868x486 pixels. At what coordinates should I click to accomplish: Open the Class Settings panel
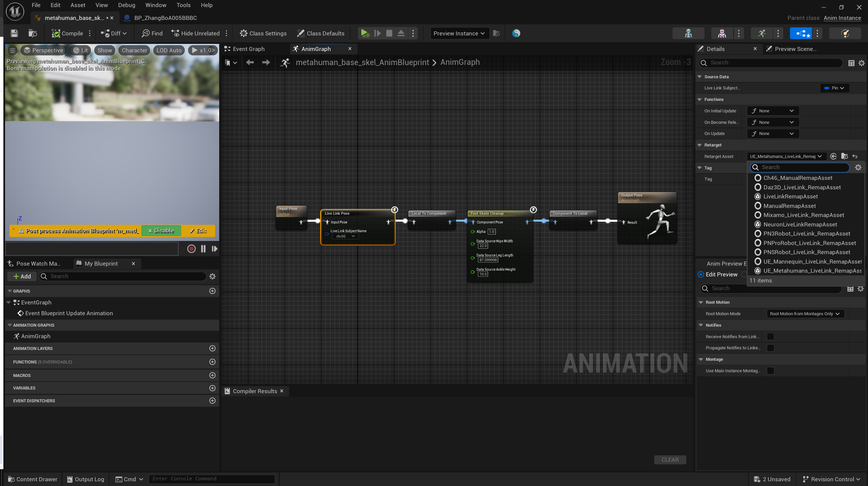pyautogui.click(x=263, y=33)
